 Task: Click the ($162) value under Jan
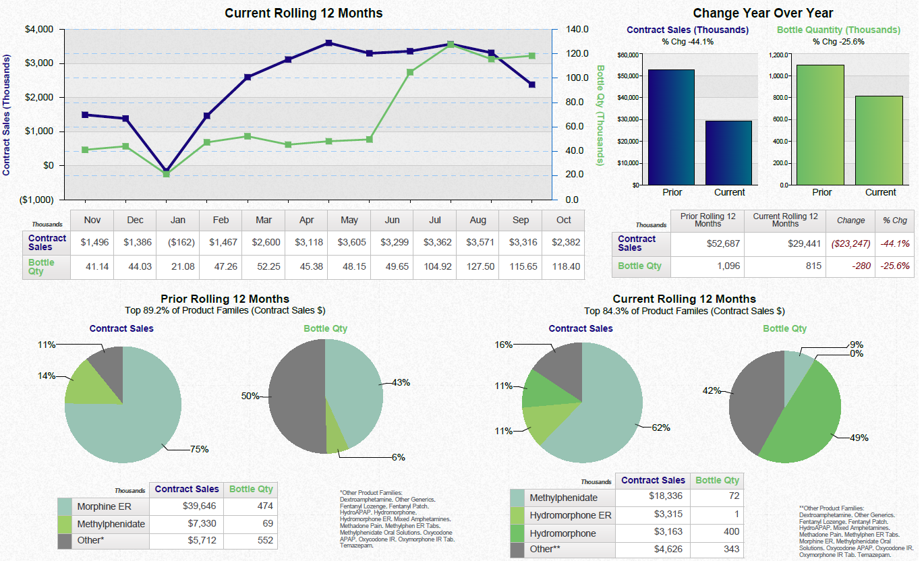[177, 242]
